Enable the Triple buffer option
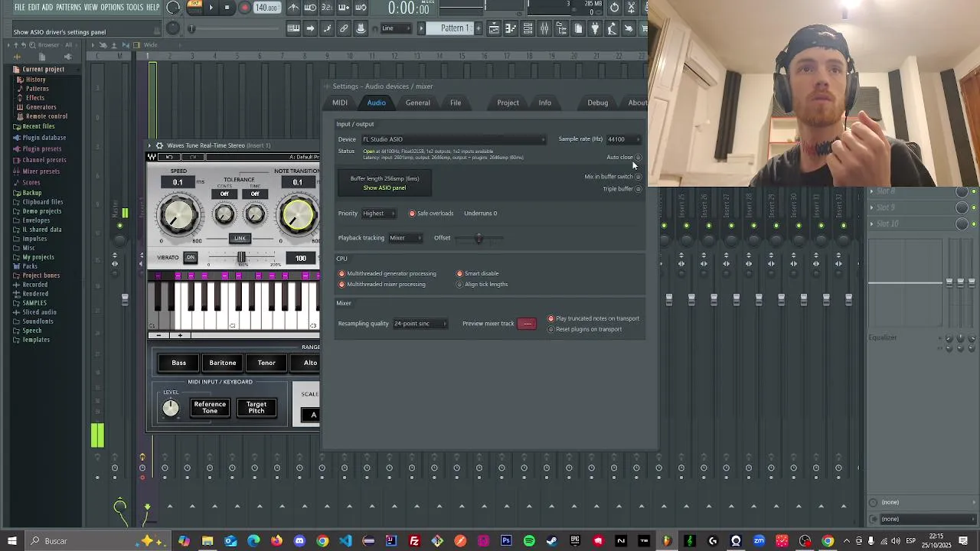This screenshot has height=551, width=980. [x=638, y=189]
